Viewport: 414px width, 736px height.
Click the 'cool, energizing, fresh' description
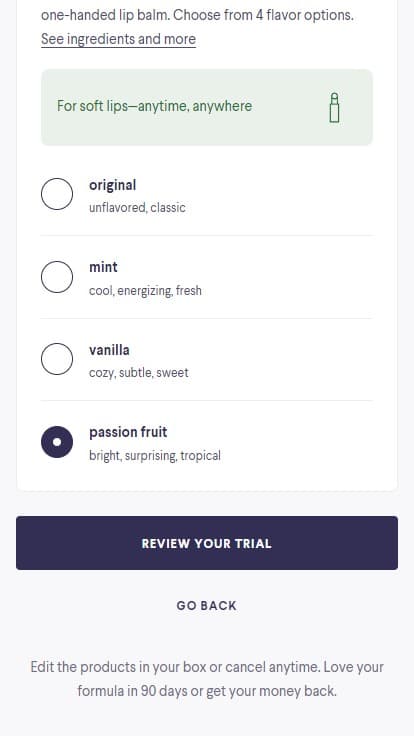(x=145, y=291)
